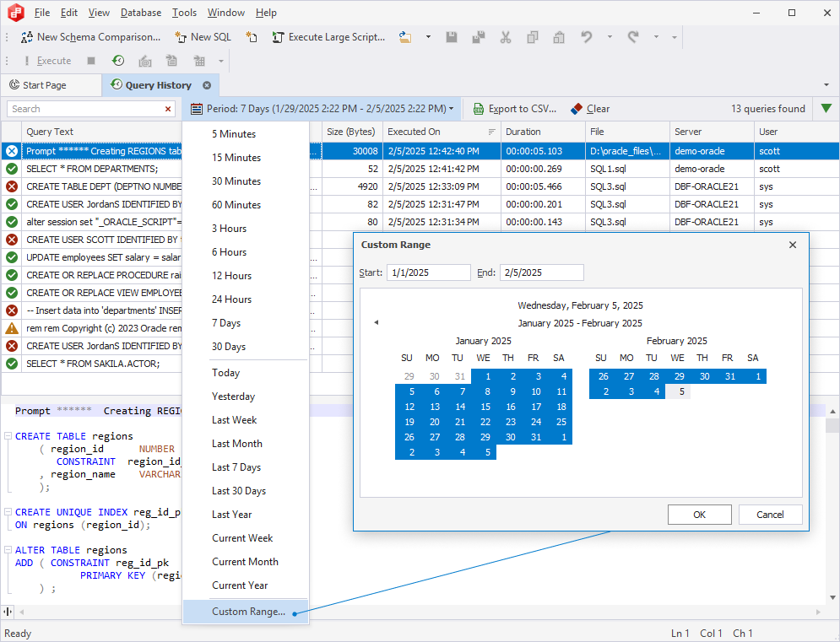Collapse the ALTER TABLE regions code block
The width and height of the screenshot is (840, 642).
(x=8, y=550)
